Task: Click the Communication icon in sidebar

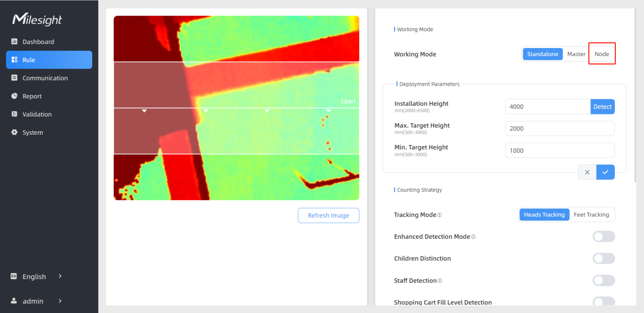Action: (x=14, y=78)
